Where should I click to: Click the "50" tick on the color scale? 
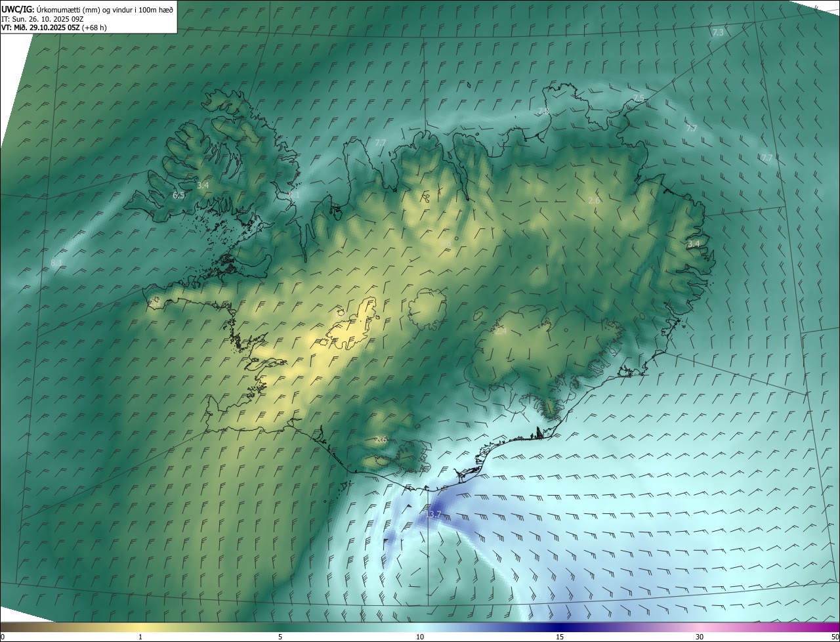point(834,637)
